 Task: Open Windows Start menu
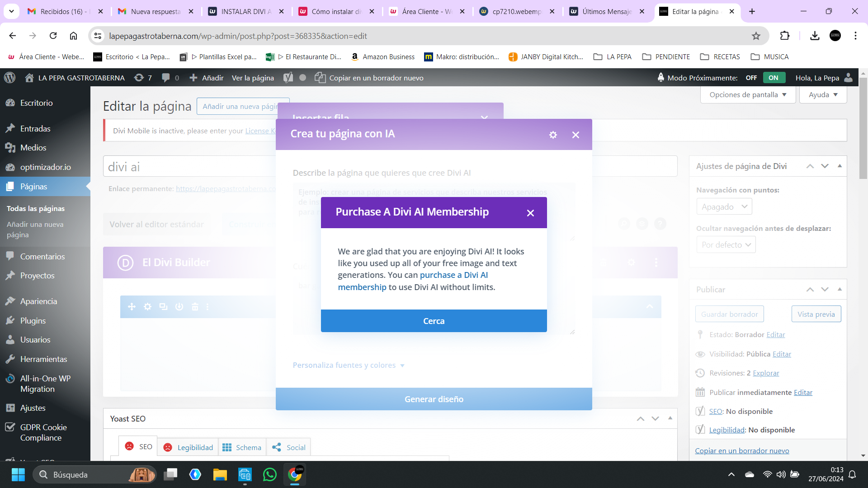tap(18, 474)
